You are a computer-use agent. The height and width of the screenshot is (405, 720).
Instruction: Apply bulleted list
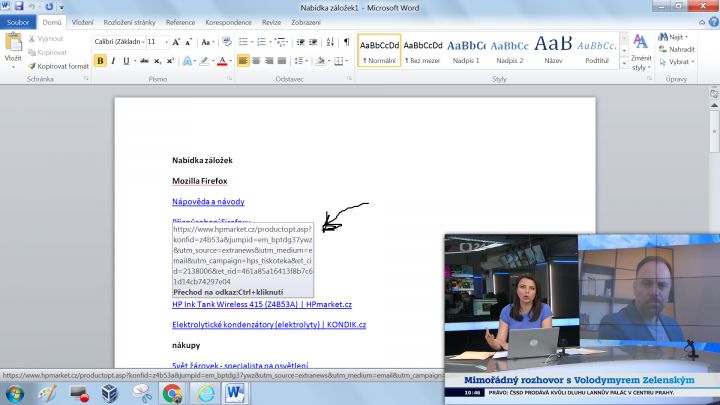(x=243, y=42)
